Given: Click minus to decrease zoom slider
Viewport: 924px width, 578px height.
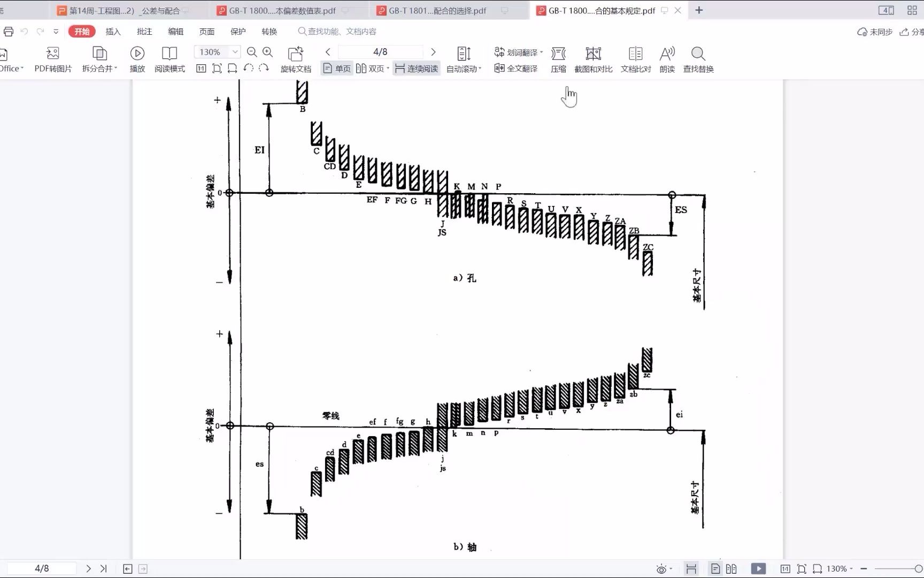Looking at the screenshot, I should pos(864,569).
